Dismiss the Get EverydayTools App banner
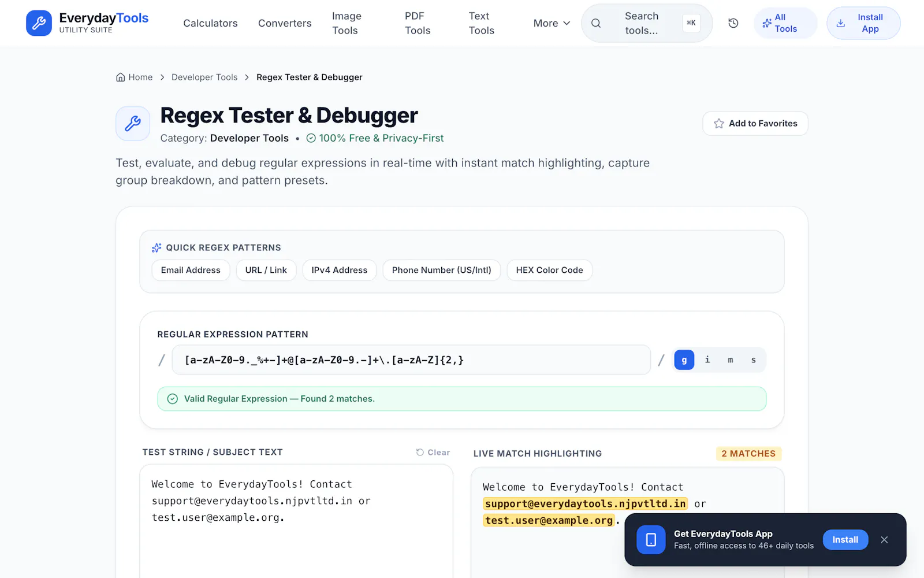924x578 pixels. 884,540
